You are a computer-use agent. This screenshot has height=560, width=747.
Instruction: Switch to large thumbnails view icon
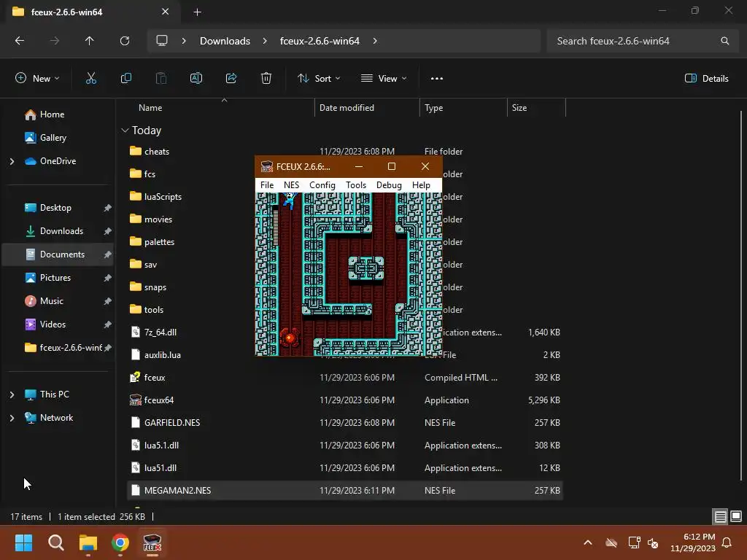pyautogui.click(x=736, y=516)
